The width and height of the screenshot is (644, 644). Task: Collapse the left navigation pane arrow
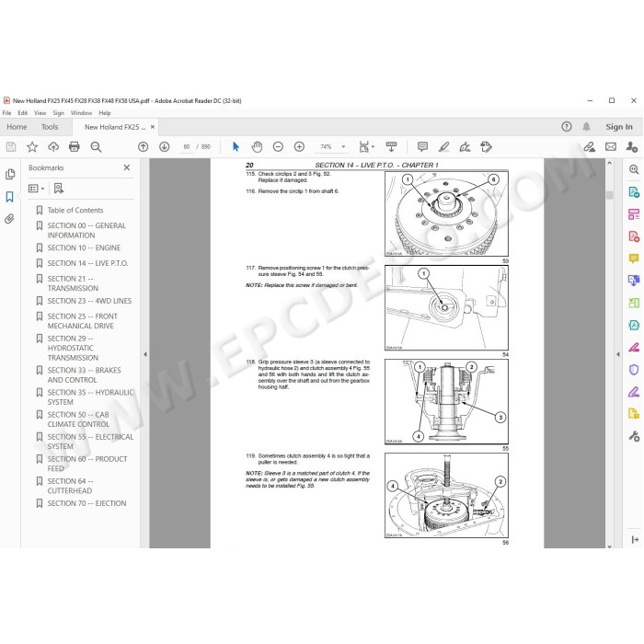pyautogui.click(x=145, y=353)
